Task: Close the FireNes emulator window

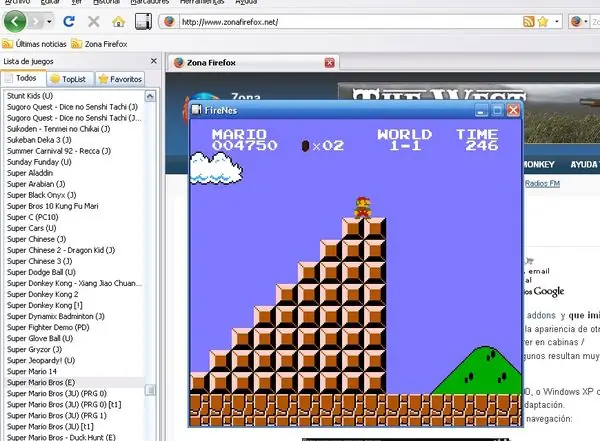Action: coord(513,111)
